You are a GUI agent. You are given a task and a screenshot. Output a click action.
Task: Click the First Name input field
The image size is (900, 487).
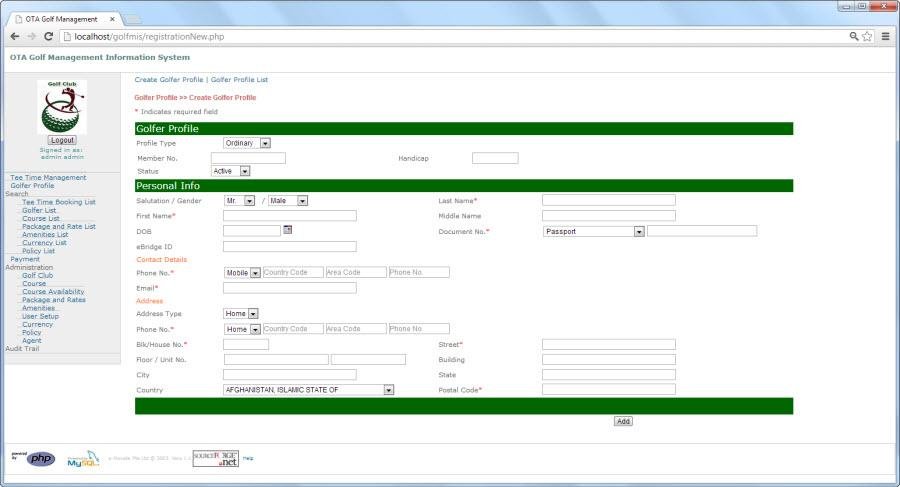[289, 216]
